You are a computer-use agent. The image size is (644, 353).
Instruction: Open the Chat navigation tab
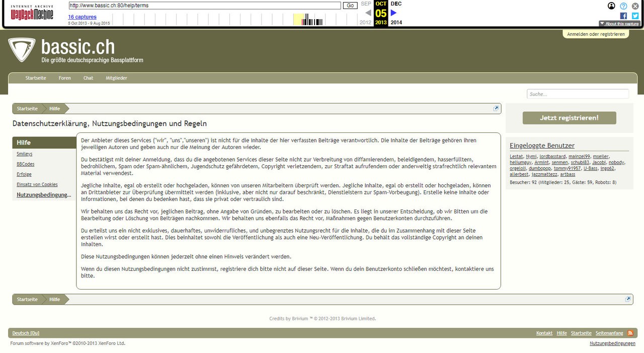[x=88, y=78]
